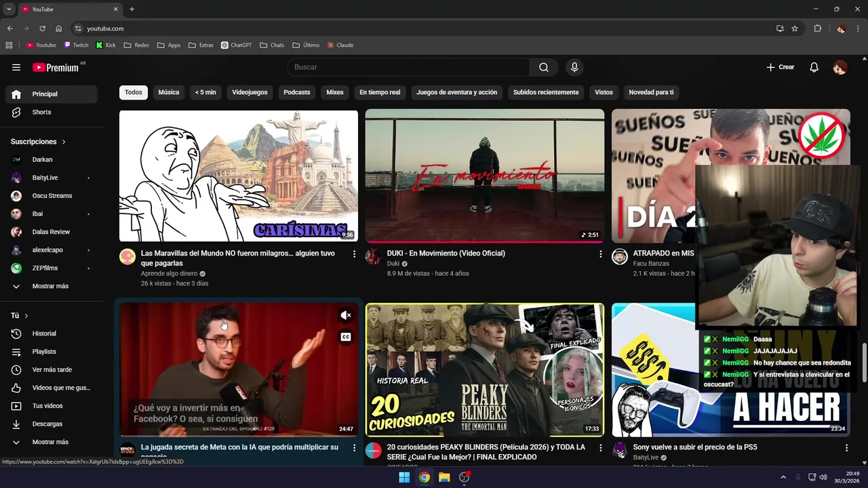The width and height of the screenshot is (868, 488).
Task: Open the notifications bell
Action: [x=814, y=67]
